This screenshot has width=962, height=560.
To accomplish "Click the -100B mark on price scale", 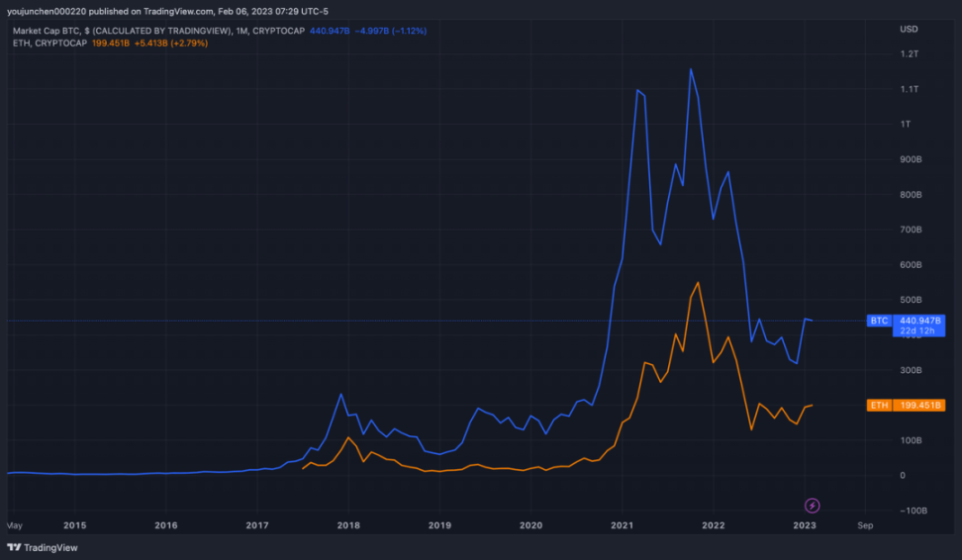I will coord(913,511).
